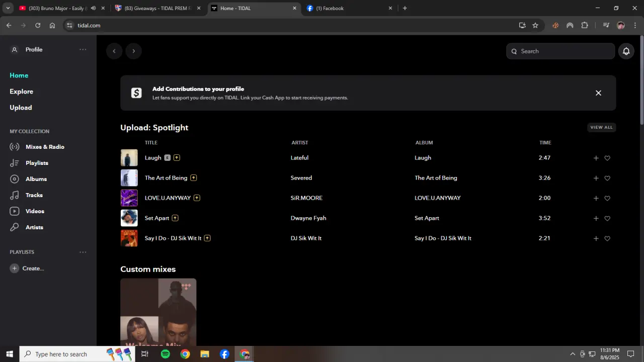Switch to Giveaways TIDAL PREM tab

click(x=153, y=8)
